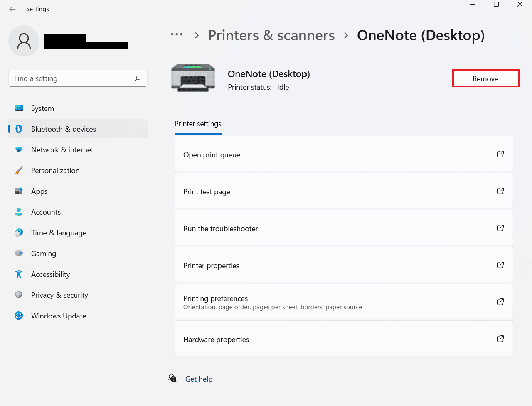Navigate to Printers & scanners breadcrumb
The height and width of the screenshot is (406, 532).
pyautogui.click(x=271, y=35)
